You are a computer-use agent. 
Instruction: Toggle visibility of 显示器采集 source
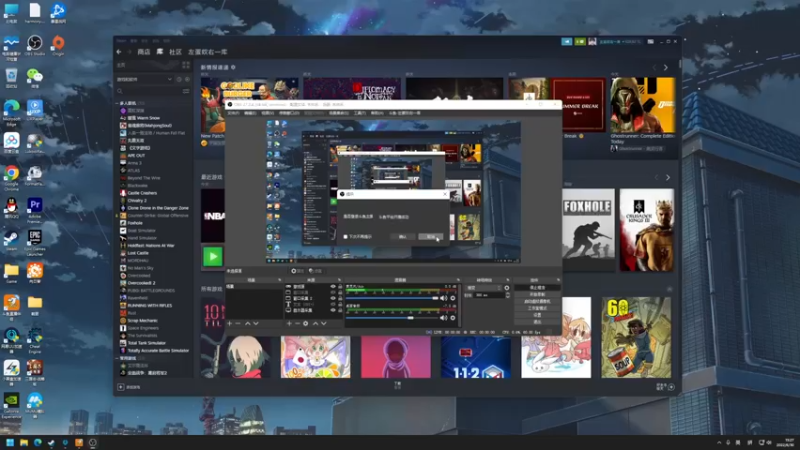pyautogui.click(x=333, y=310)
